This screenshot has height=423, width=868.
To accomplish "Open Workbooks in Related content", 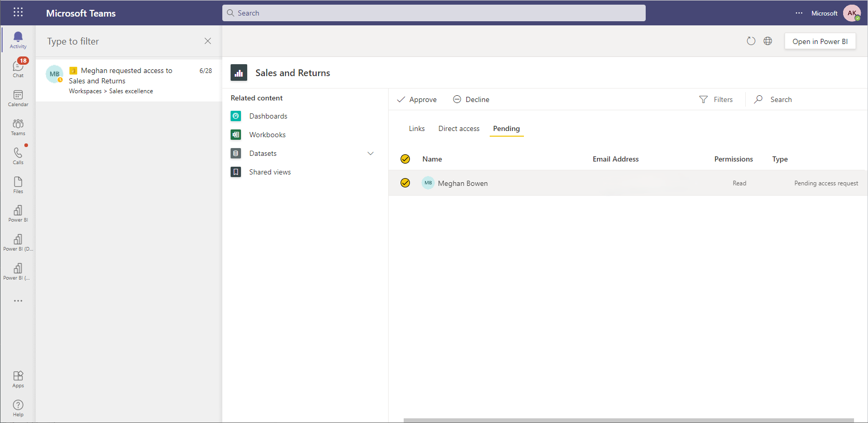I will (267, 135).
